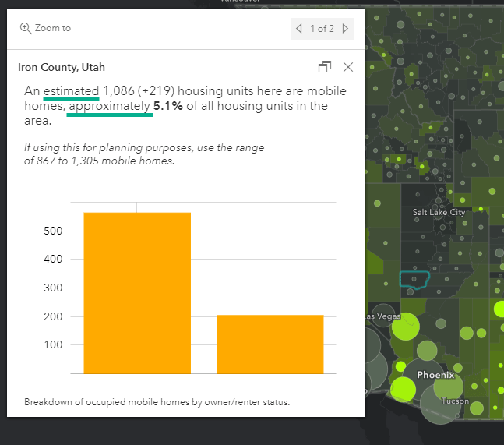Go to the previous popup feature

pyautogui.click(x=299, y=29)
